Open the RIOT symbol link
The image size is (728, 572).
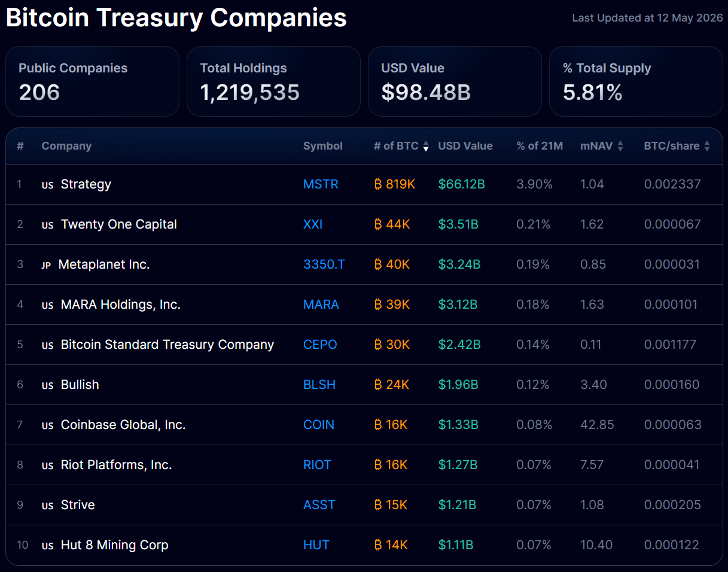[317, 465]
